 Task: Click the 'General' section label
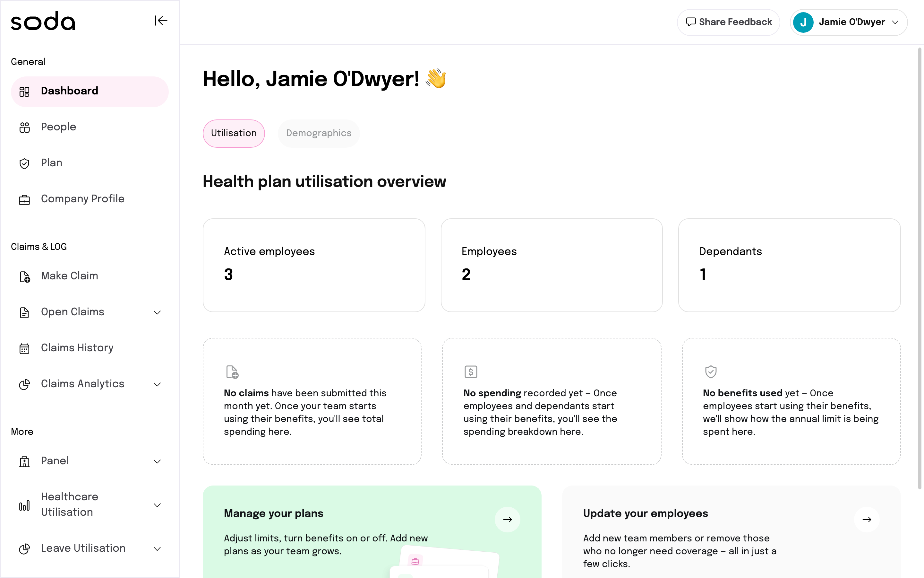28,62
